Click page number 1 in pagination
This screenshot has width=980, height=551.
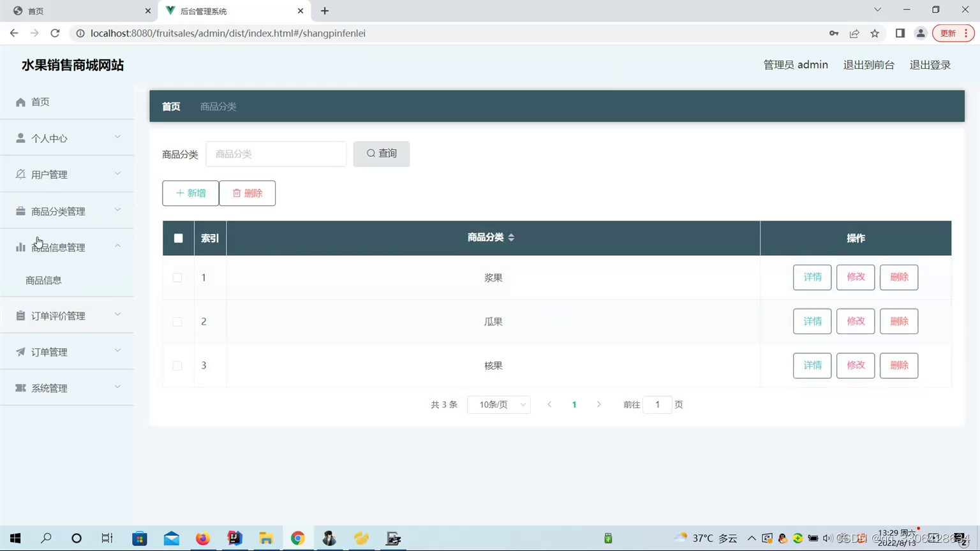click(x=574, y=404)
